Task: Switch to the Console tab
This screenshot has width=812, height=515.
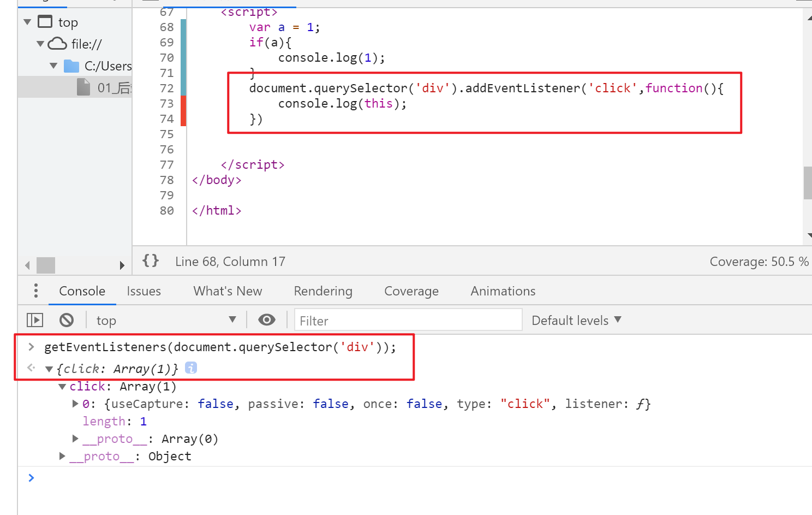Action: (x=82, y=291)
